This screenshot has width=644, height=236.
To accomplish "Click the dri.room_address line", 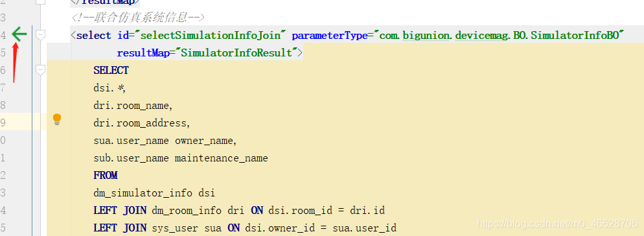I will coord(142,123).
